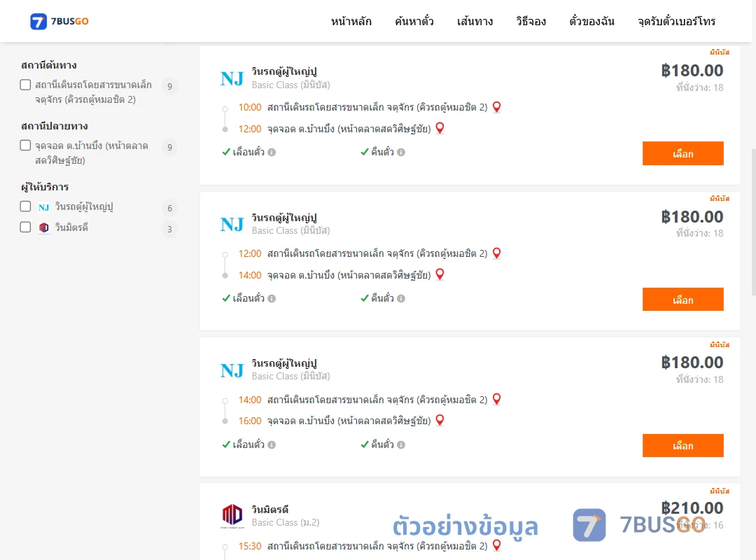The width and height of the screenshot is (756, 560).
Task: Open map pin for 15:30 departure station
Action: pyautogui.click(x=496, y=545)
